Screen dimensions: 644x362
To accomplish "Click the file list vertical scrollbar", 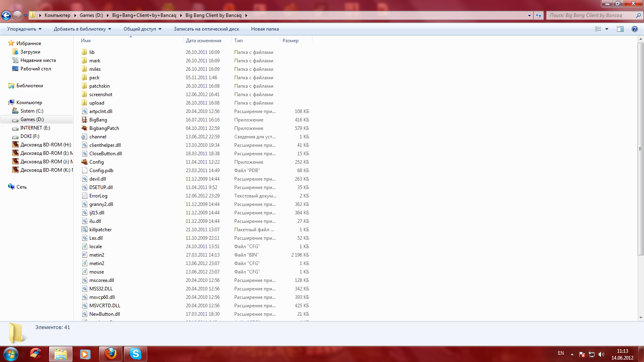I will [x=640, y=149].
